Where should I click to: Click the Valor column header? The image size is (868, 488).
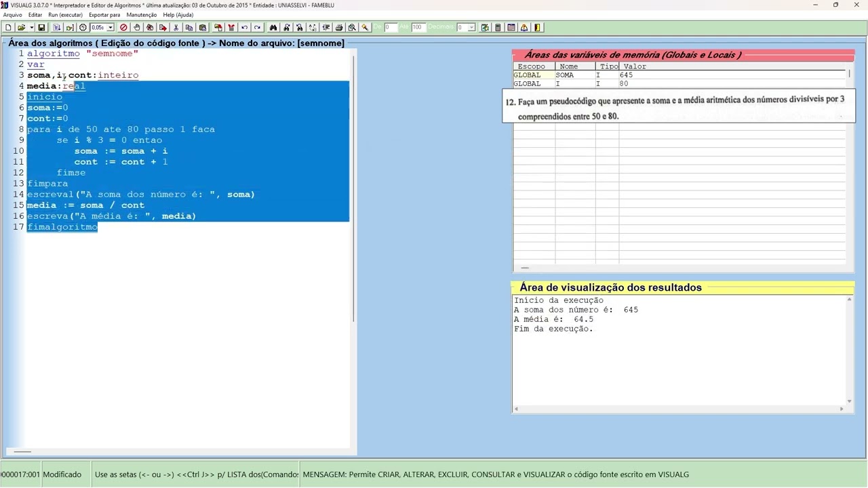tap(732, 66)
